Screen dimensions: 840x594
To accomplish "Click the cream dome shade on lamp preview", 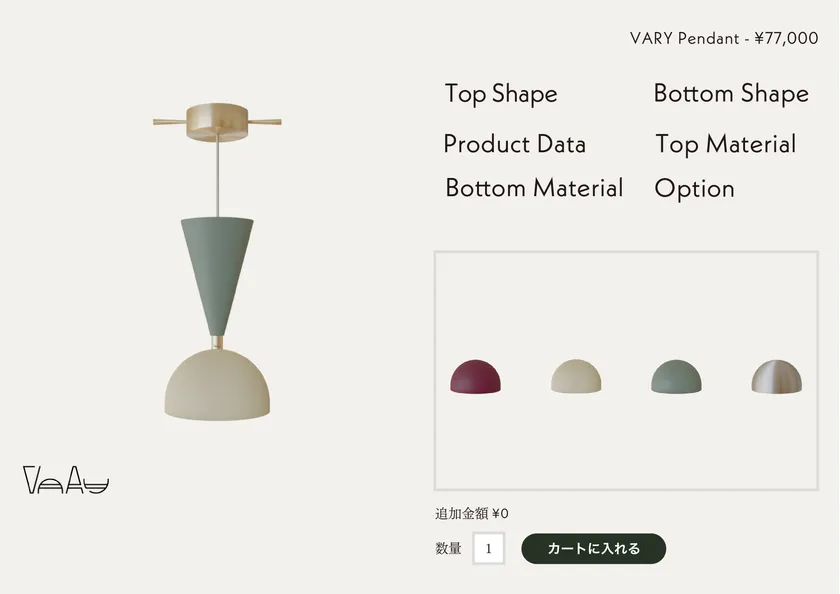I will (x=217, y=385).
